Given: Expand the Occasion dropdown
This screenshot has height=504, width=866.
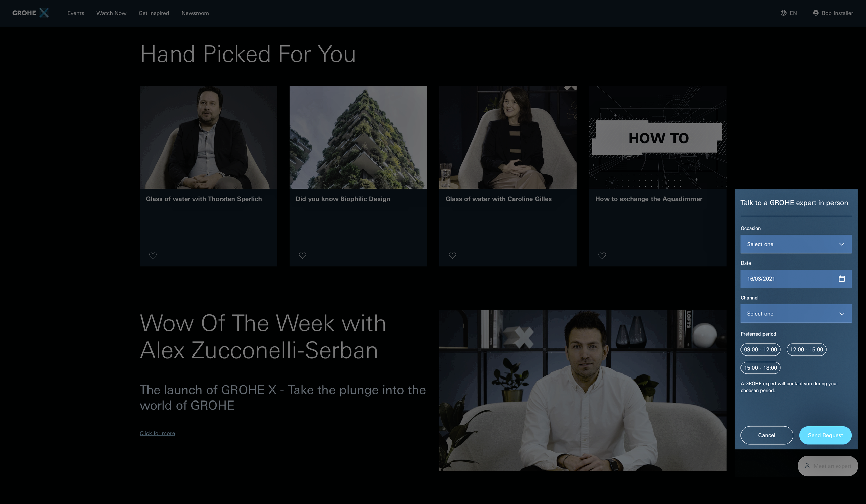Looking at the screenshot, I should click(796, 244).
